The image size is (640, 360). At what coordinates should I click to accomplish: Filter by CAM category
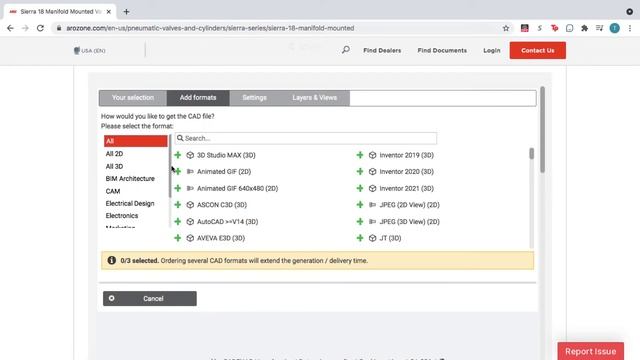click(x=113, y=191)
